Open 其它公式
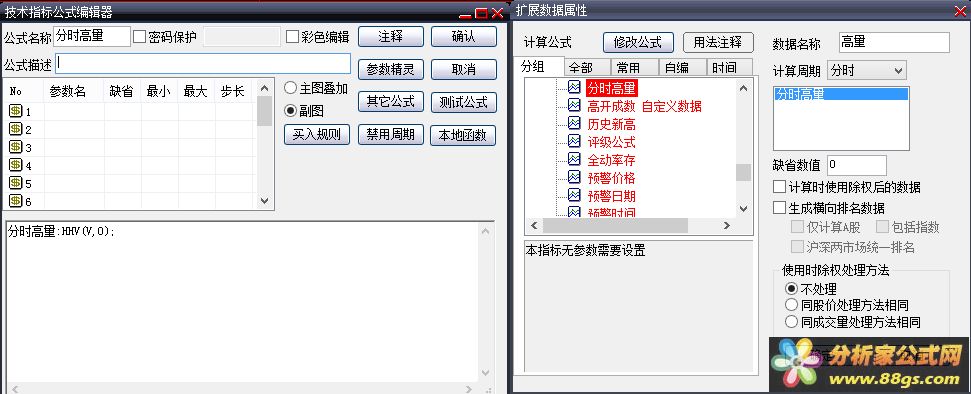This screenshot has width=971, height=394. pyautogui.click(x=391, y=102)
